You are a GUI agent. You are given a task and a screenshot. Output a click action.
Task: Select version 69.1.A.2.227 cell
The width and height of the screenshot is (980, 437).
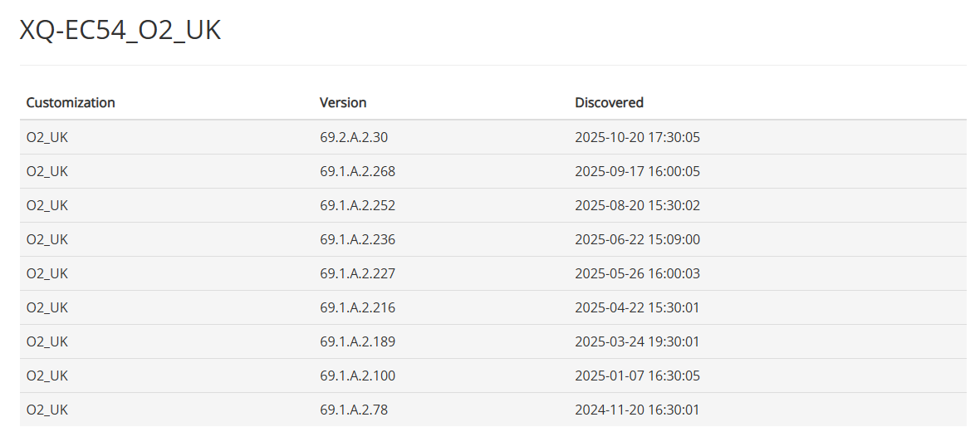pos(357,273)
